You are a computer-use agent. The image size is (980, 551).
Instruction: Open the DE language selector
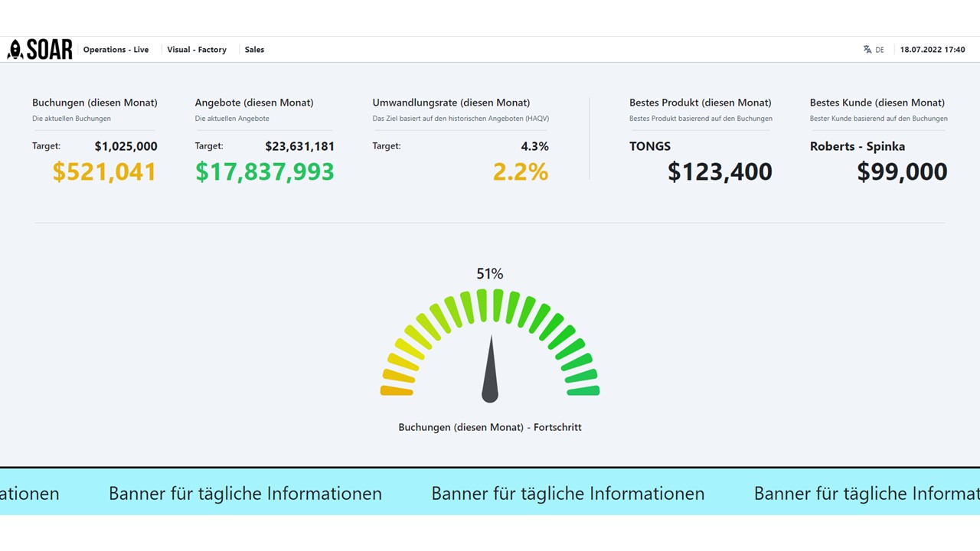pos(880,50)
